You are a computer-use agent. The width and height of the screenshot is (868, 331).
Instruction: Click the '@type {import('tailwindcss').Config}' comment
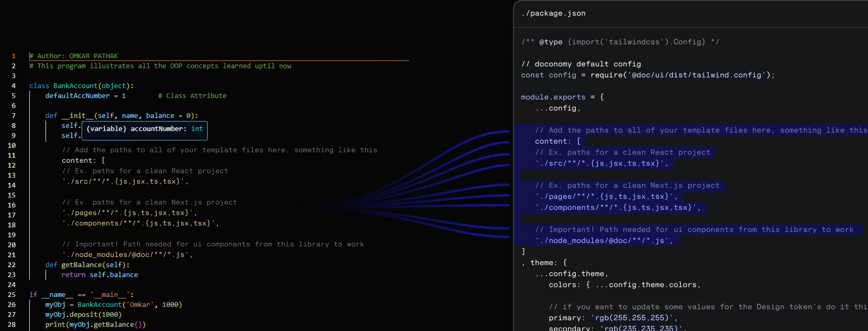[x=620, y=42]
